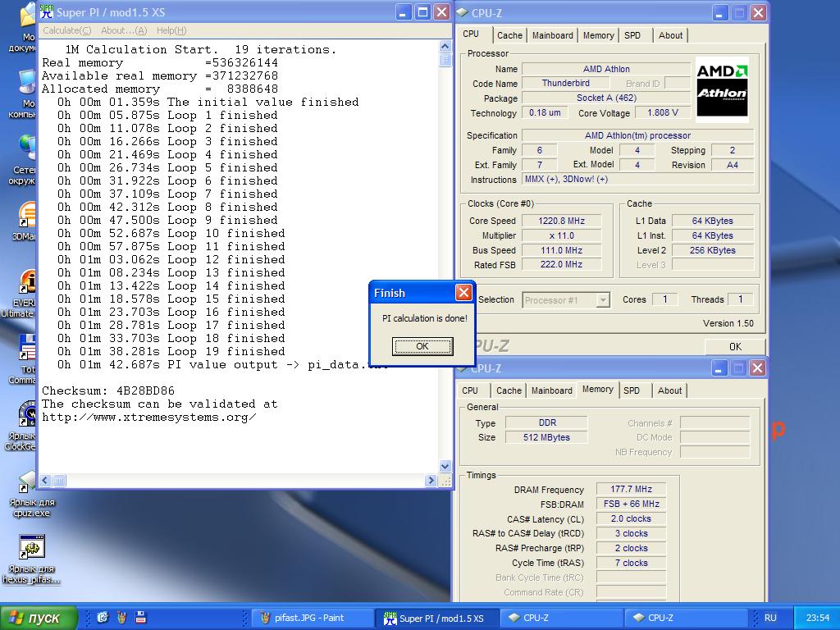This screenshot has height=630, width=840.
Task: Open About tab in upper CPU-Z window
Action: (670, 35)
